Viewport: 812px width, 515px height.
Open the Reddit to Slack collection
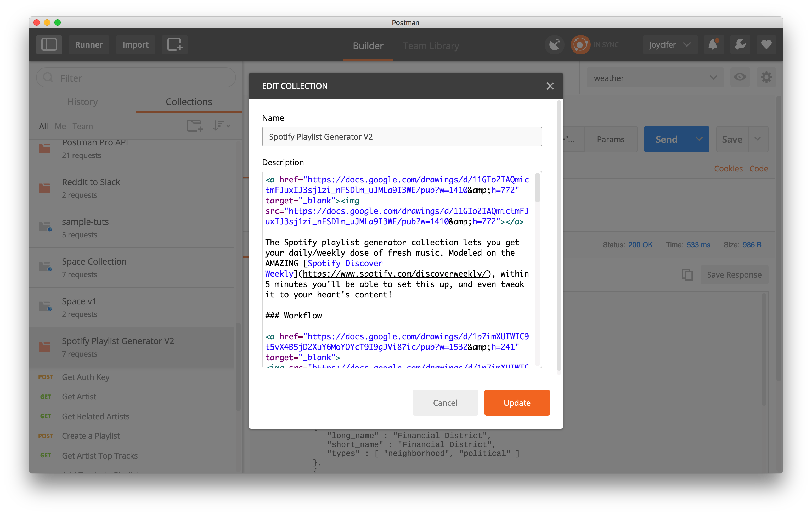point(132,188)
